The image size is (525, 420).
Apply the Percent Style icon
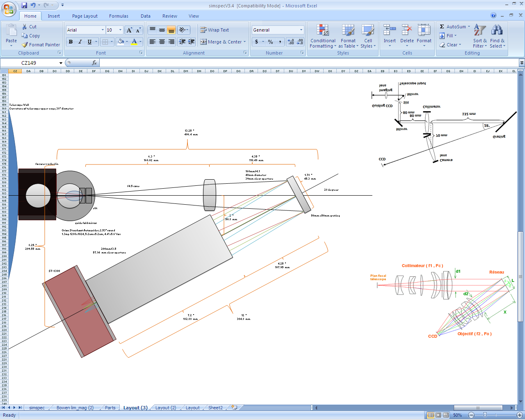click(270, 42)
